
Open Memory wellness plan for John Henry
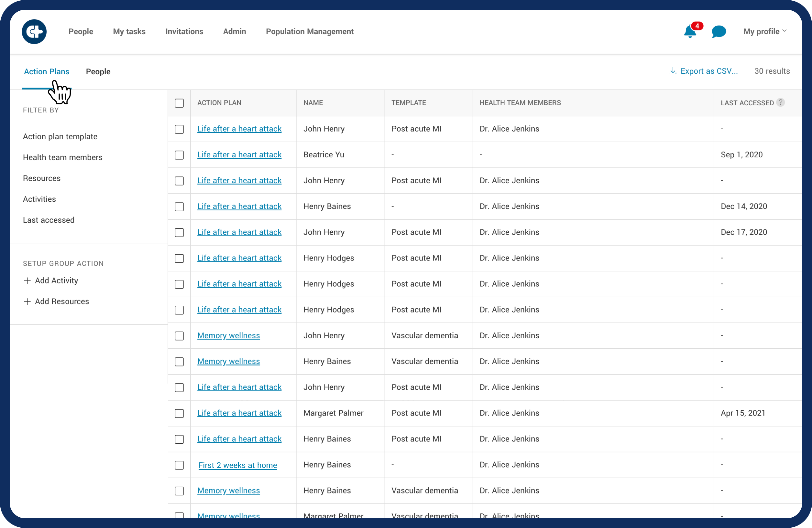click(228, 335)
